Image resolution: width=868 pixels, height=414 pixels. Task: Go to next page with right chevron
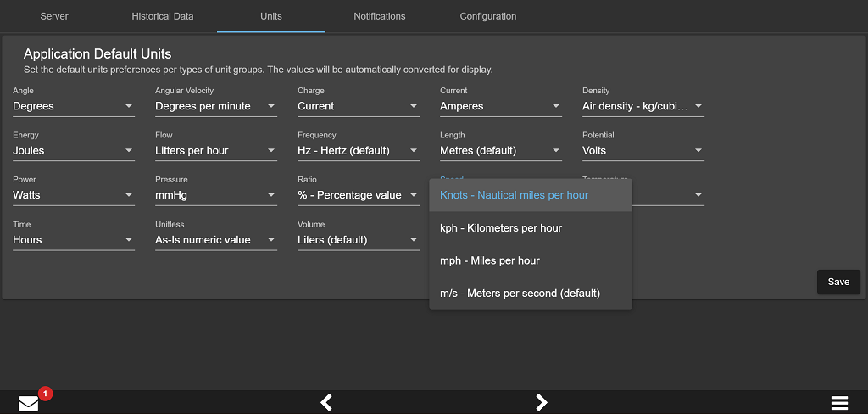[x=542, y=402]
